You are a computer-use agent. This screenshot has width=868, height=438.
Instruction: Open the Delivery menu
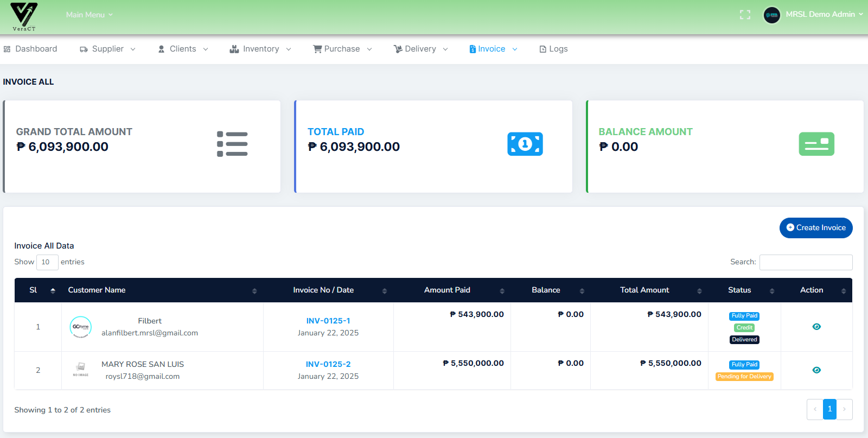[x=420, y=49]
